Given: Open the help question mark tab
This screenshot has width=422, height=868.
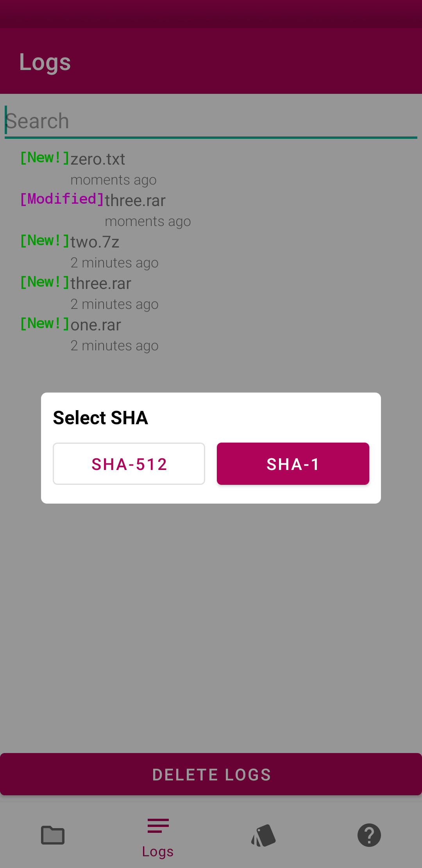Looking at the screenshot, I should tap(369, 835).
